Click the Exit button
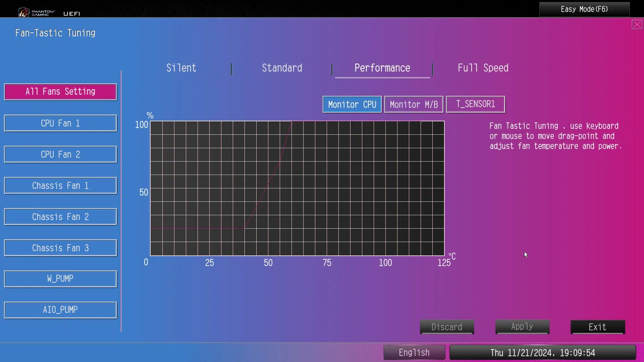Screen dimensions: 644x362 click(598, 327)
